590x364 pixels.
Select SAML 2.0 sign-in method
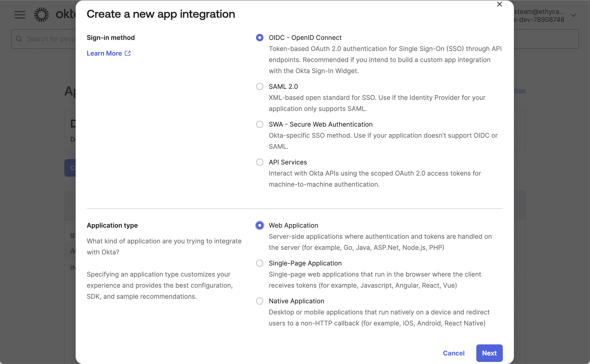259,87
